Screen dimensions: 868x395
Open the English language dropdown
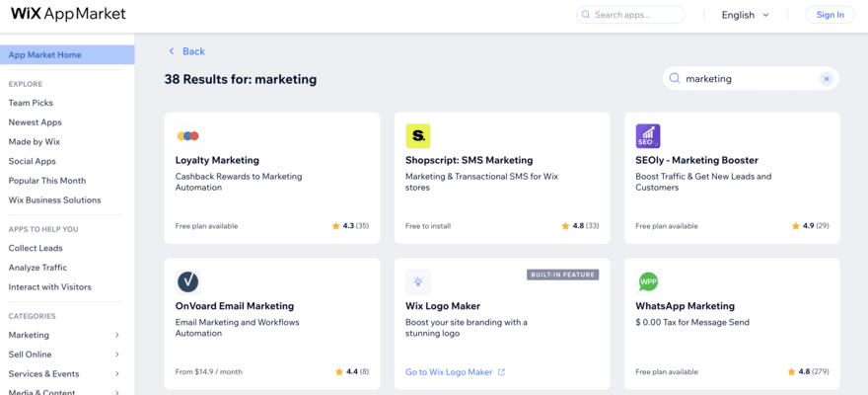[x=745, y=15]
